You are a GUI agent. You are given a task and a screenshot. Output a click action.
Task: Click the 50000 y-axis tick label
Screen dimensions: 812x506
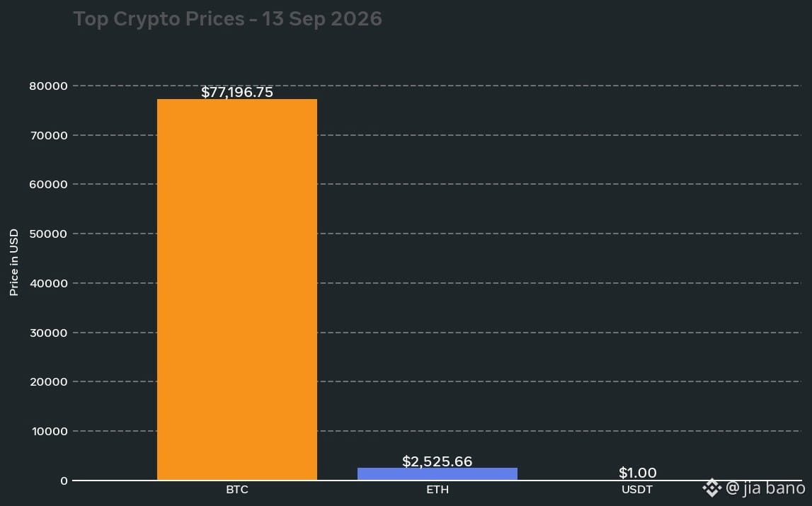click(48, 234)
